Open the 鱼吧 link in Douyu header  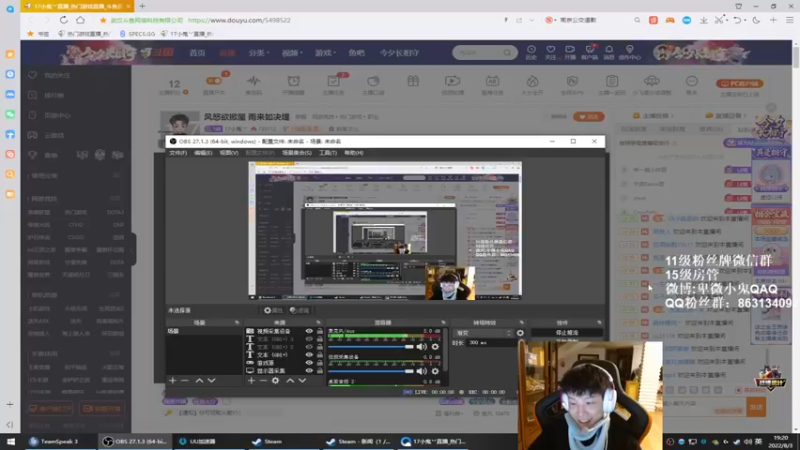[x=356, y=53]
